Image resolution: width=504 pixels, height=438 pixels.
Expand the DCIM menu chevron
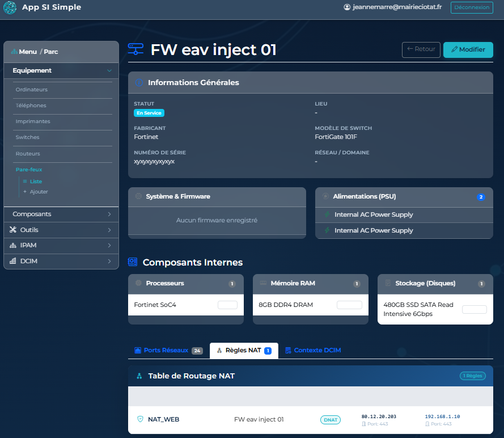109,261
